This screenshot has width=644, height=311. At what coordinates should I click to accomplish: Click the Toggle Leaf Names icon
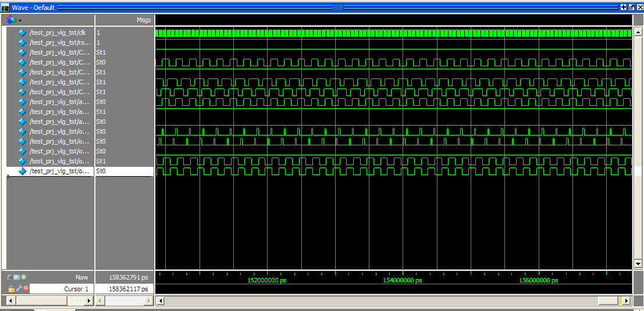pos(10,277)
